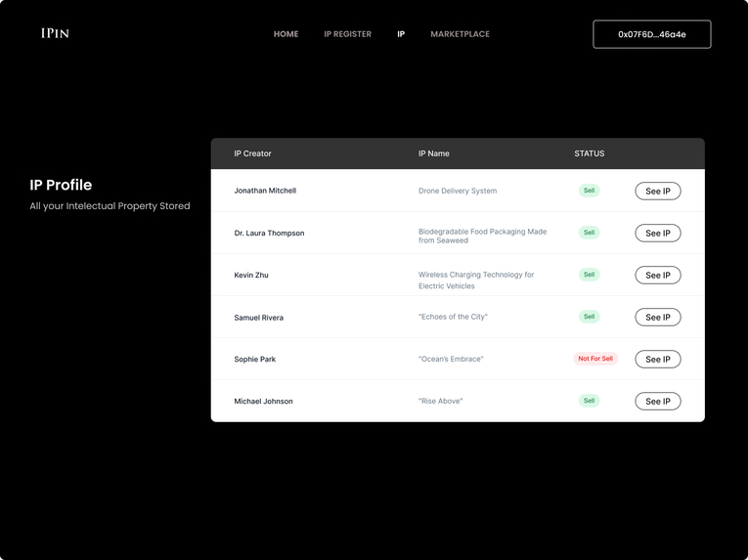The image size is (748, 560).
Task: Click the STATUS column header
Action: click(590, 153)
